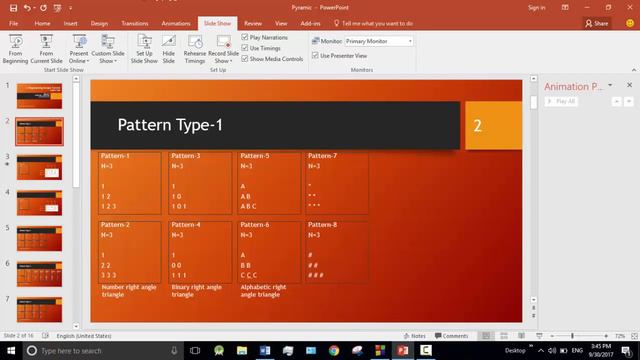Viewport: 640px width, 360px height.
Task: Toggle Use Timings checkbox
Action: click(x=244, y=48)
